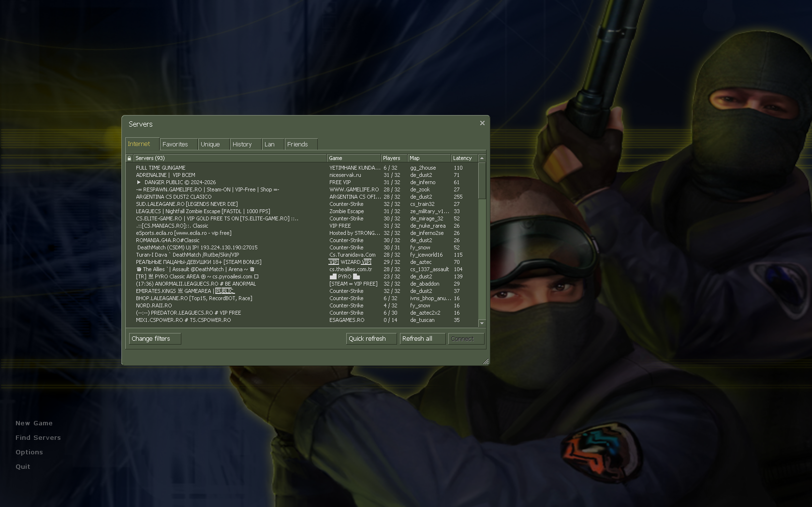Screen dimensions: 812x507
Task: Close the Servers dialog
Action: [x=482, y=123]
